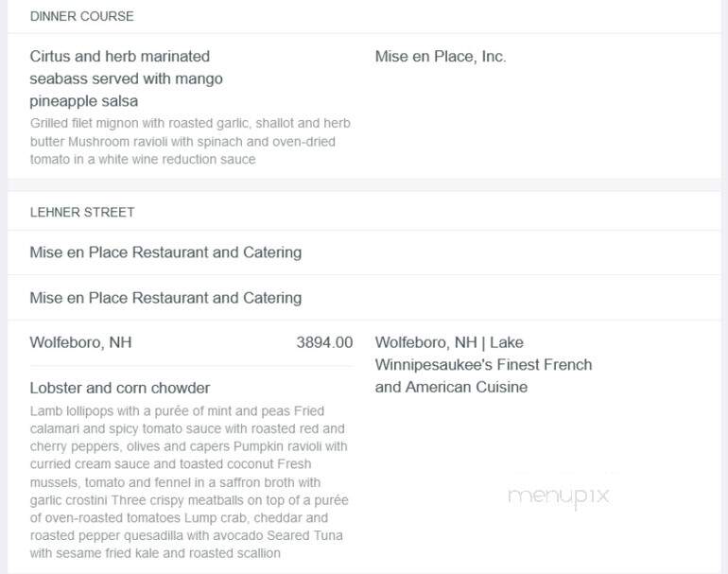Image resolution: width=728 pixels, height=574 pixels.
Task: Click the menupix watermark logo
Action: coord(559,496)
